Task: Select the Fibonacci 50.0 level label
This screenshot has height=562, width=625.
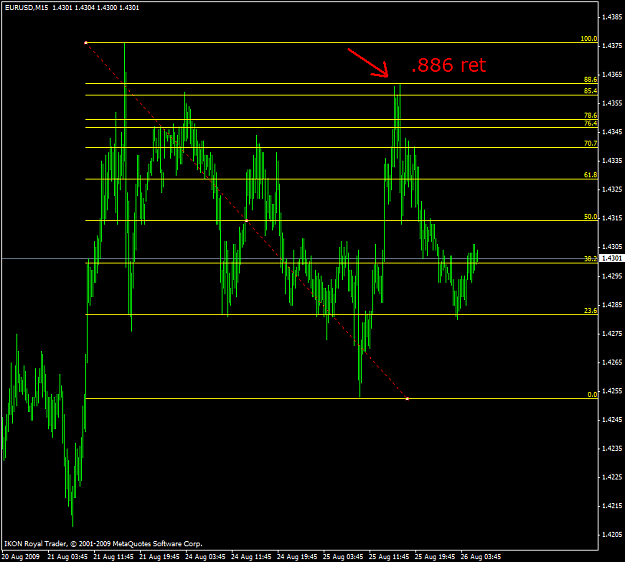Action: [591, 217]
